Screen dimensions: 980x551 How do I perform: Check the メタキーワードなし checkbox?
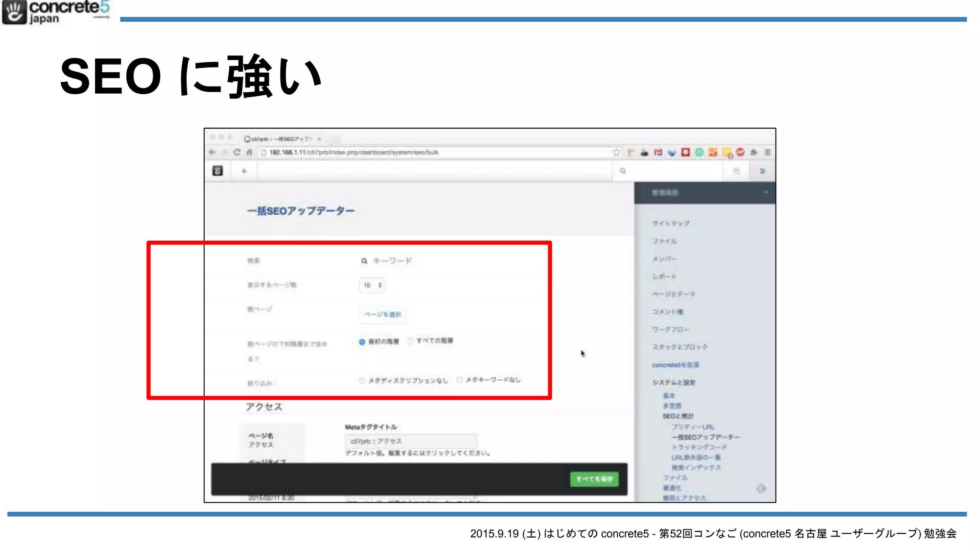click(459, 380)
